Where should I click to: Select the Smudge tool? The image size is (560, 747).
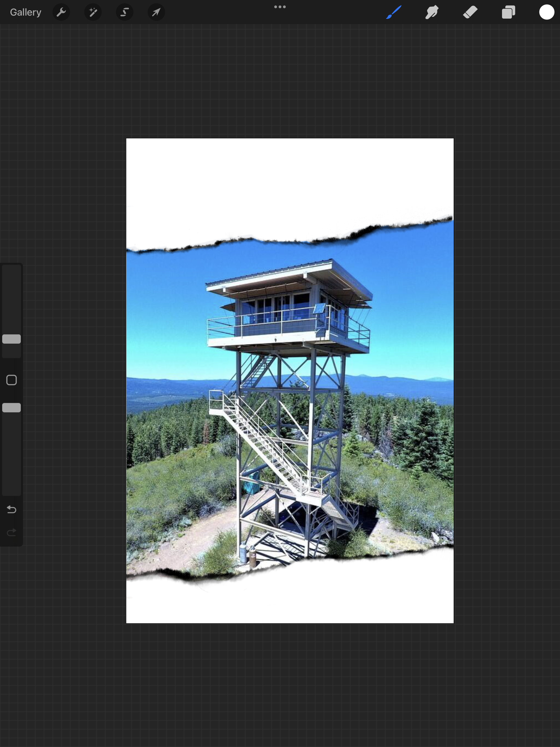pos(432,13)
